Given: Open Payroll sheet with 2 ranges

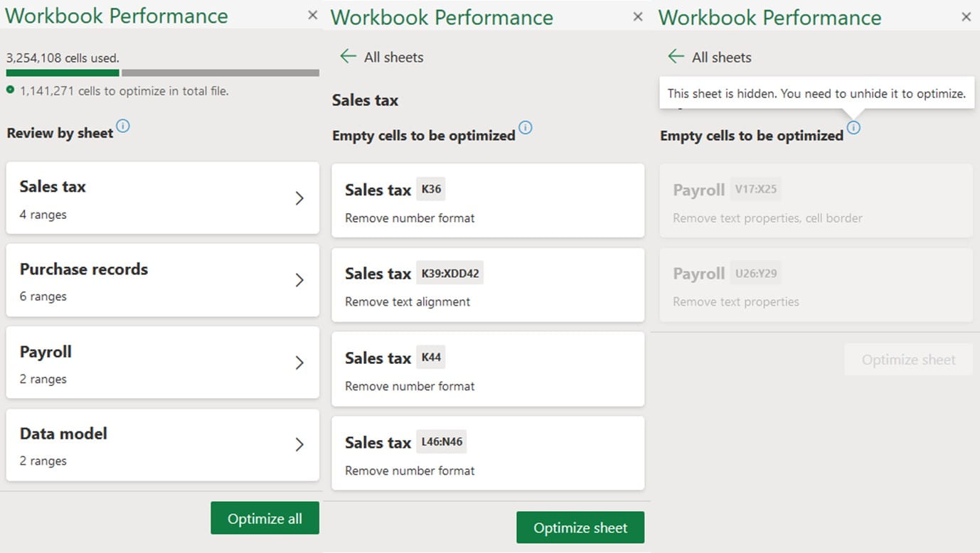Looking at the screenshot, I should [162, 363].
